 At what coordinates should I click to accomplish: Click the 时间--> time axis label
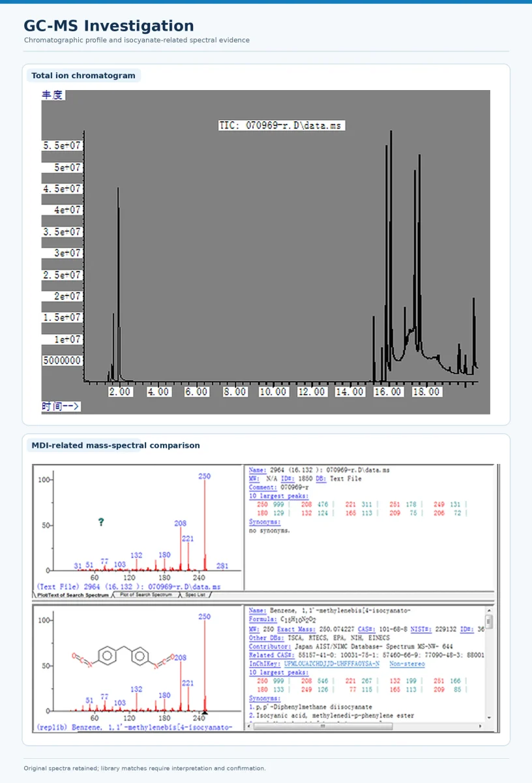click(x=61, y=407)
